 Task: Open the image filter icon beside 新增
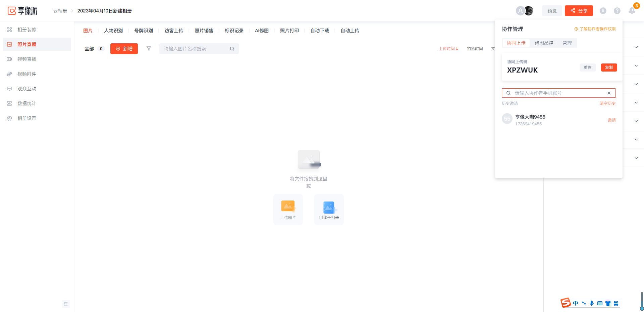click(149, 48)
